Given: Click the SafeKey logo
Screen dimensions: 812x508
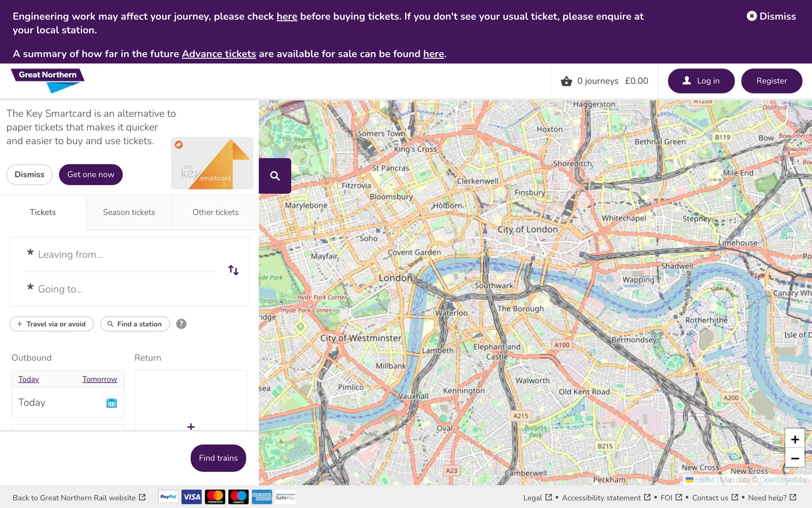Looking at the screenshot, I should tap(285, 497).
